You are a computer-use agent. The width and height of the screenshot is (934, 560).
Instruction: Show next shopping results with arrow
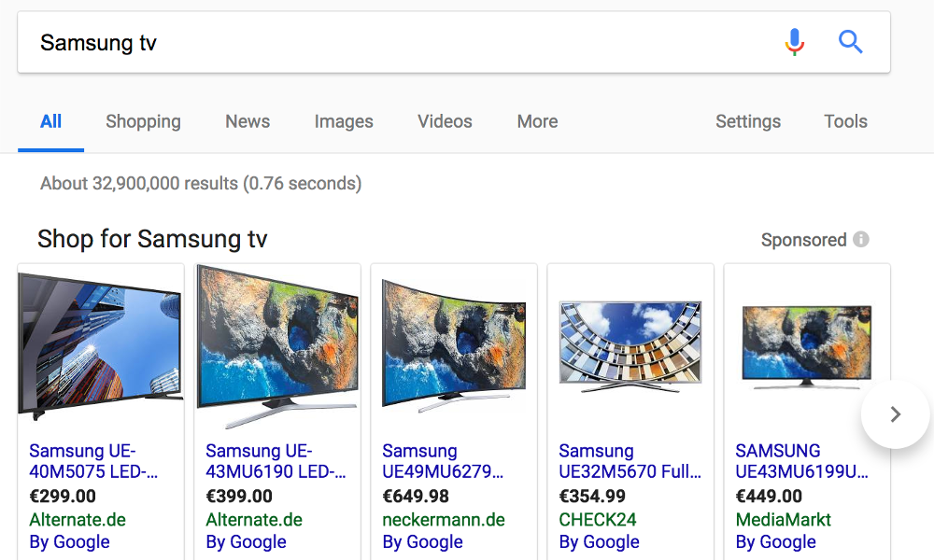pyautogui.click(x=895, y=414)
